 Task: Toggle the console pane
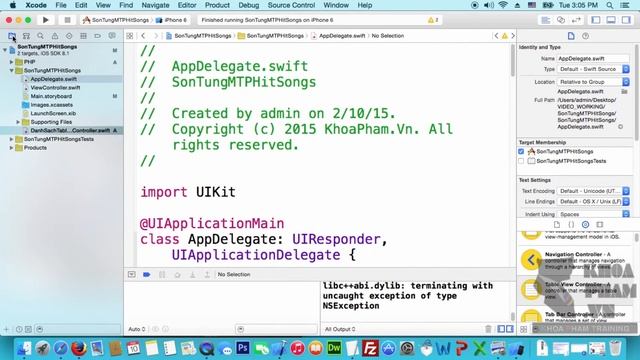[510, 329]
